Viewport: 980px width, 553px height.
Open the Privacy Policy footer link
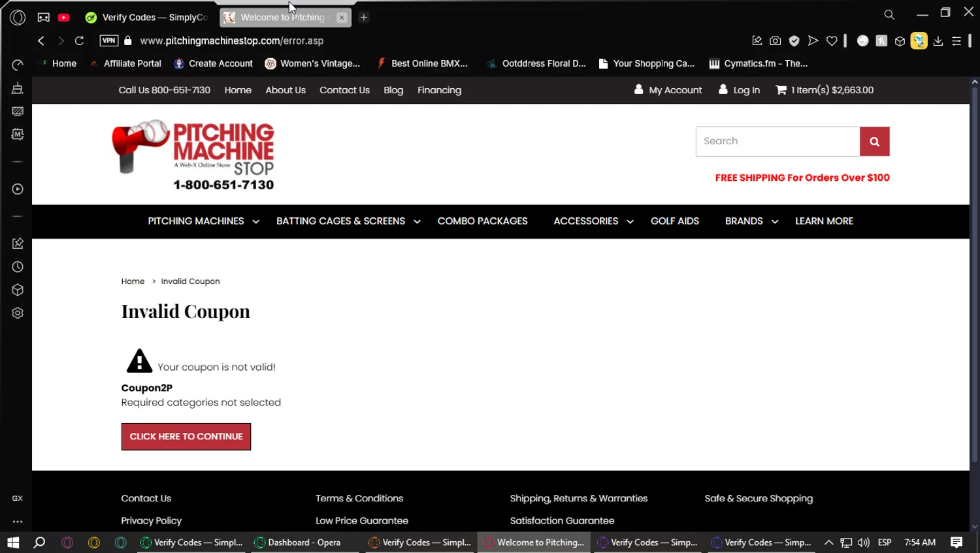pyautogui.click(x=151, y=520)
